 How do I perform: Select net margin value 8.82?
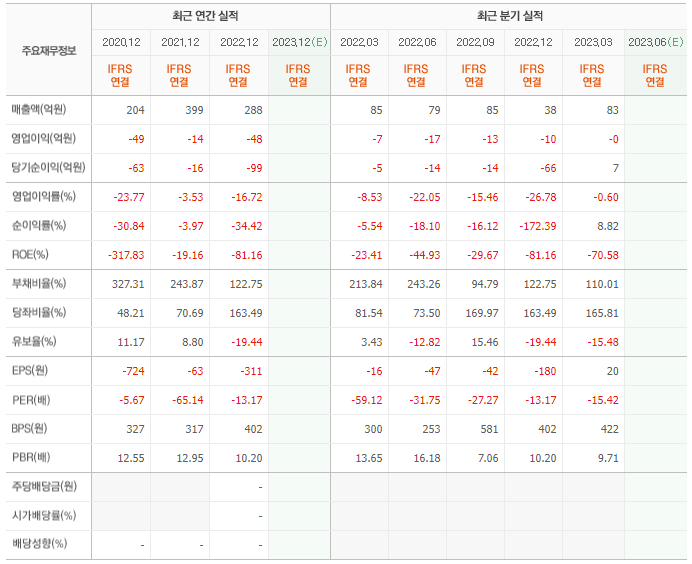click(x=608, y=226)
